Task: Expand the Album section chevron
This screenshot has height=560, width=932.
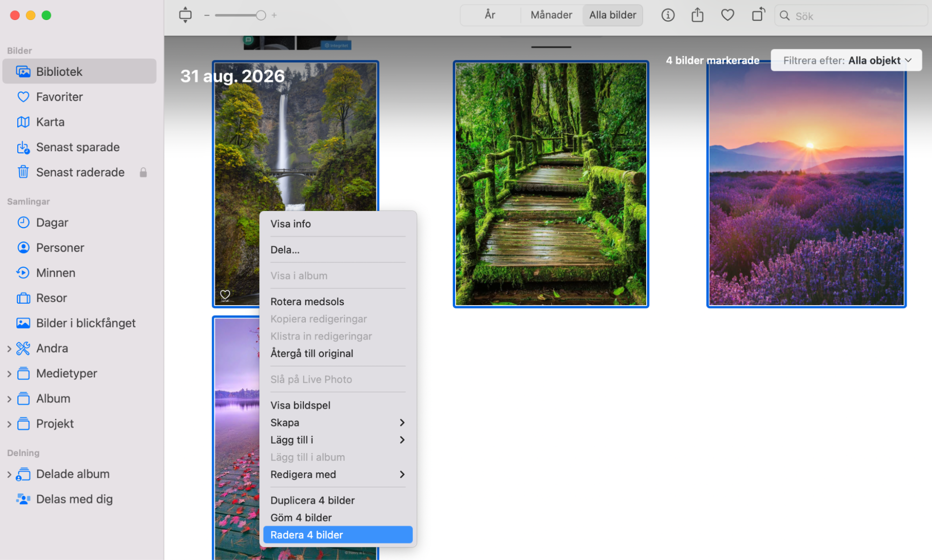Action: (9, 399)
